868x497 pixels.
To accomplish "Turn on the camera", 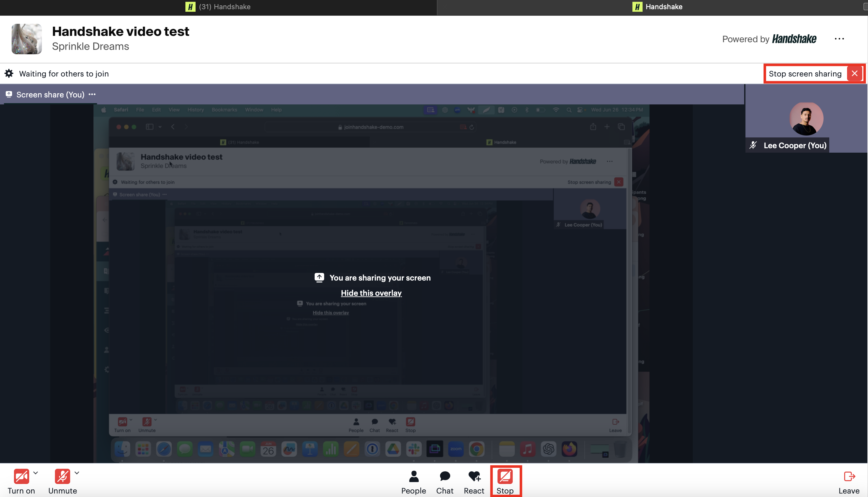I will [21, 481].
